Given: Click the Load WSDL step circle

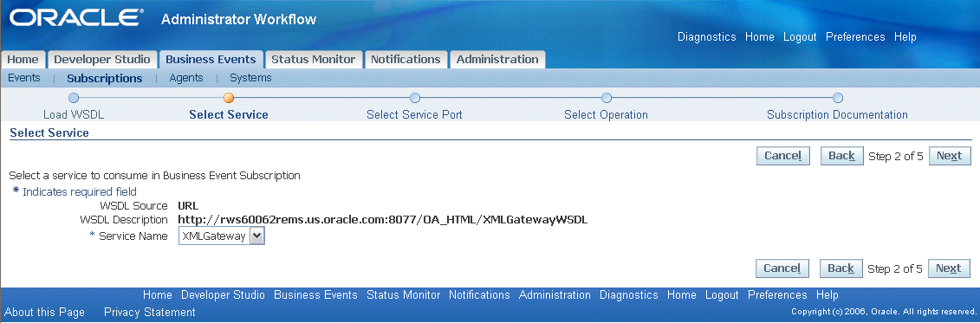Looking at the screenshot, I should pos(73,98).
